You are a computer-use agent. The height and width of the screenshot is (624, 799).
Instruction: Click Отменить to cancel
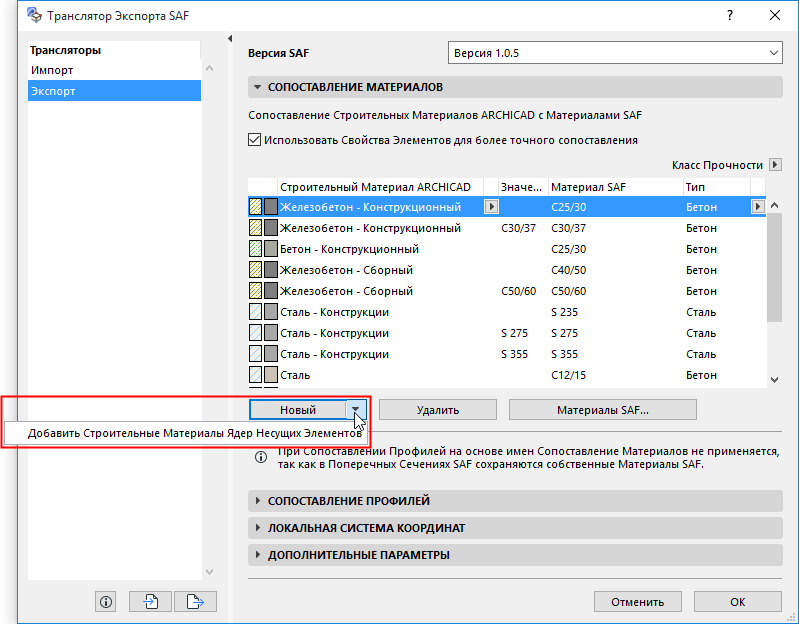tap(637, 602)
